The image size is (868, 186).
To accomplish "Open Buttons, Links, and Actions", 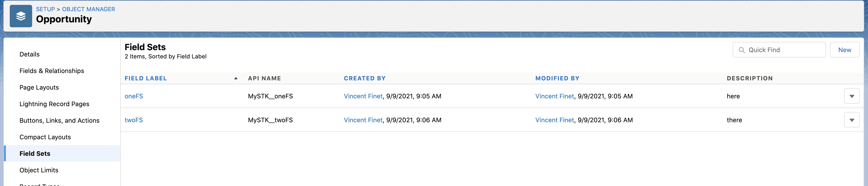I will [59, 120].
